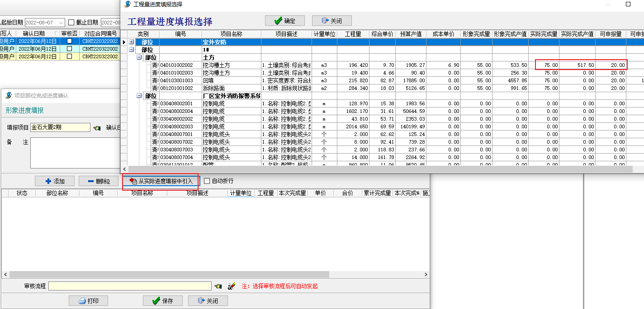Click the pointing-hand lookup icon beside 填报项目
Screen dimensions: 644x309
96,128
